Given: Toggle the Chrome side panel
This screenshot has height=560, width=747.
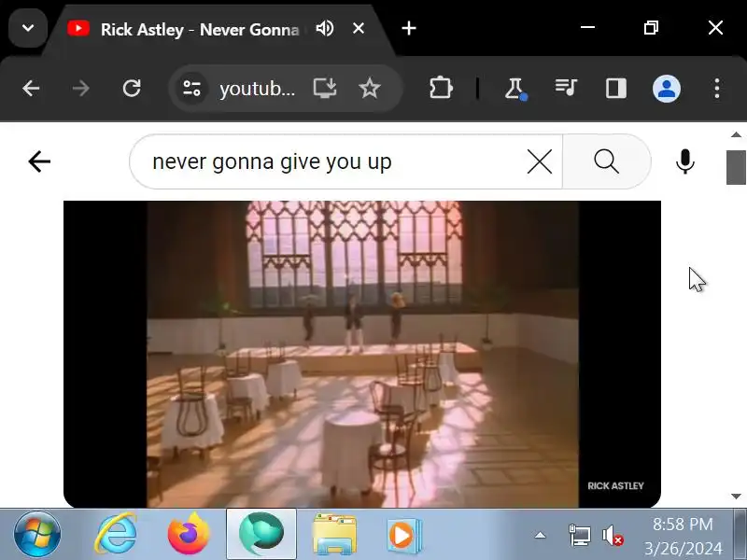Looking at the screenshot, I should 616,89.
